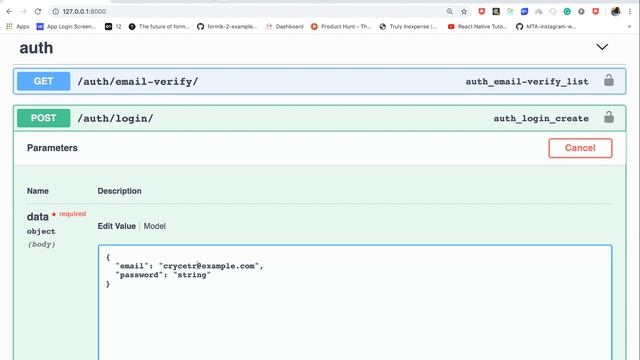Open the Apps shortcut in bookmarks bar
640x360 pixels.
(18, 27)
